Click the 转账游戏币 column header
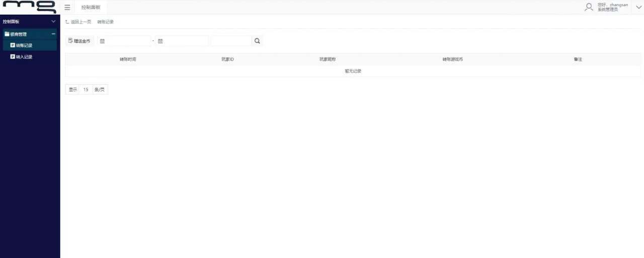The height and width of the screenshot is (258, 644). (452, 59)
